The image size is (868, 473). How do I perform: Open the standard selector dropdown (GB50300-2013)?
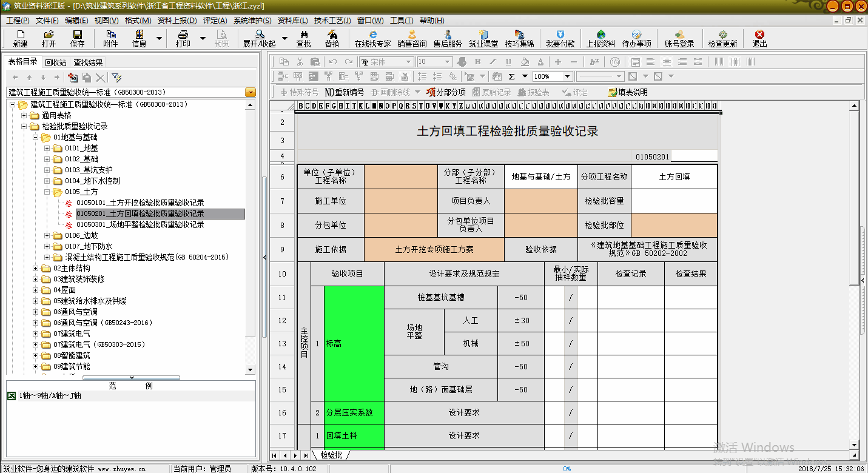(251, 92)
